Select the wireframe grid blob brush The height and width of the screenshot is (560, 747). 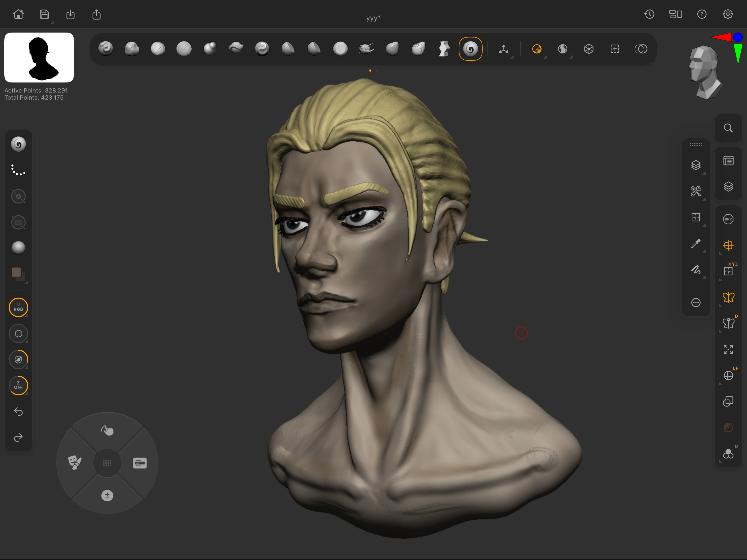coord(418,49)
